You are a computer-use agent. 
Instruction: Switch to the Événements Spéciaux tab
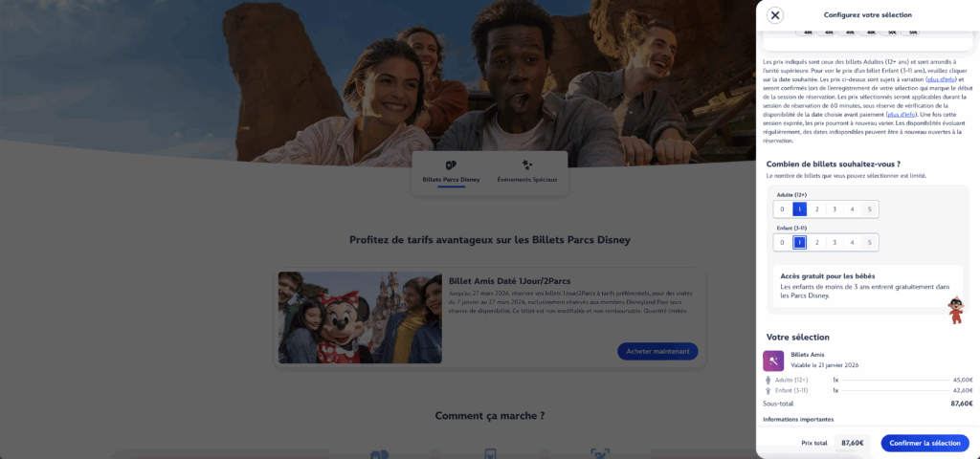point(527,174)
